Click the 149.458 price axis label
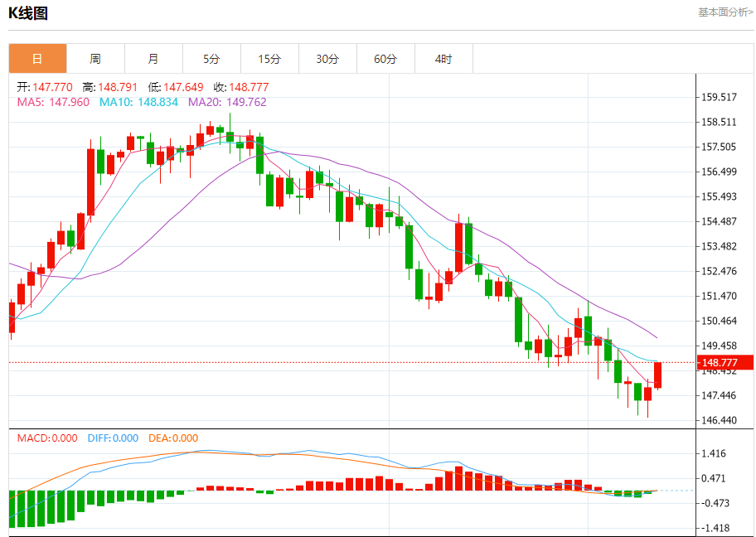 [x=719, y=346]
